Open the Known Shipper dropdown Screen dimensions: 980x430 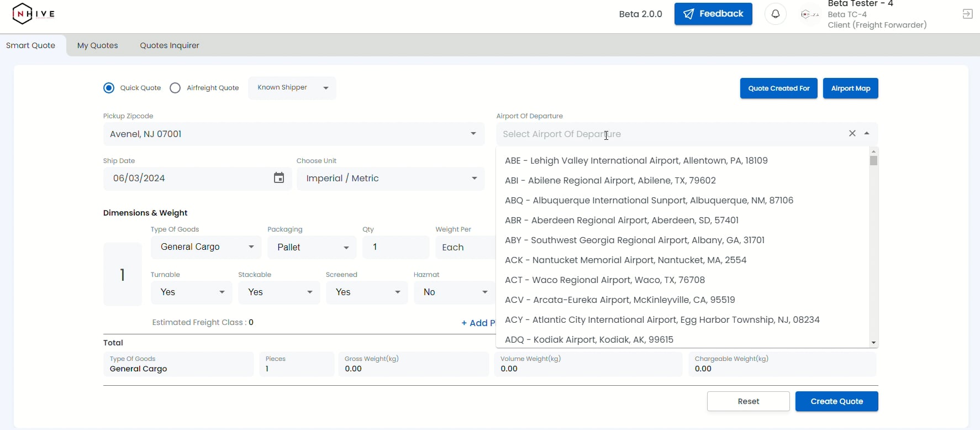[292, 88]
